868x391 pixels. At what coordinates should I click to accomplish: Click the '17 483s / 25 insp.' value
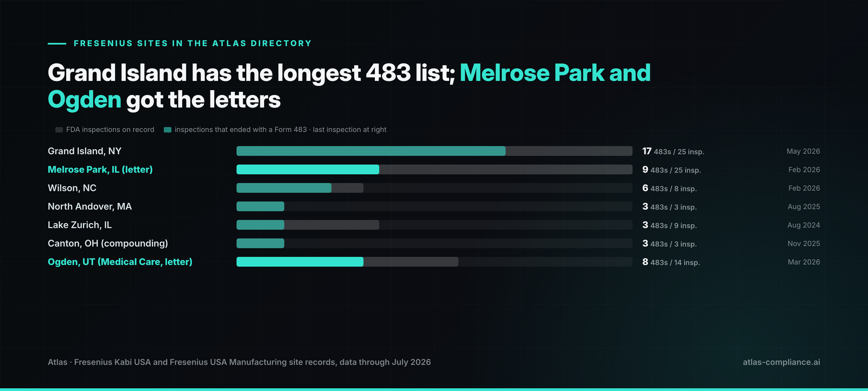pyautogui.click(x=673, y=152)
